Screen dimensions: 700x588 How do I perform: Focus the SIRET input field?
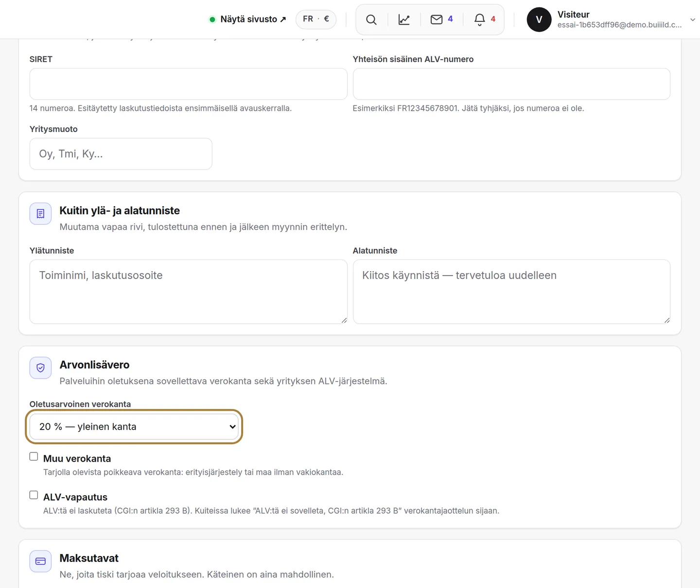point(188,84)
